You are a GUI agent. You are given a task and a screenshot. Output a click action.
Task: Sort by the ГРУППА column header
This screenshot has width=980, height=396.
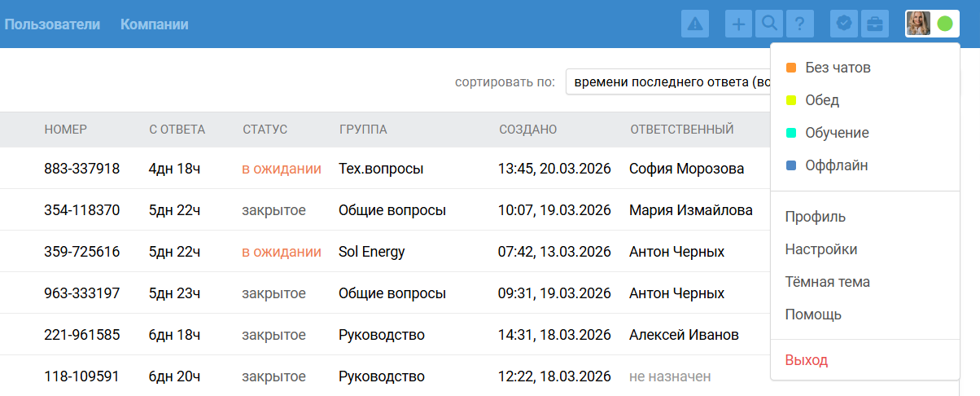click(363, 130)
